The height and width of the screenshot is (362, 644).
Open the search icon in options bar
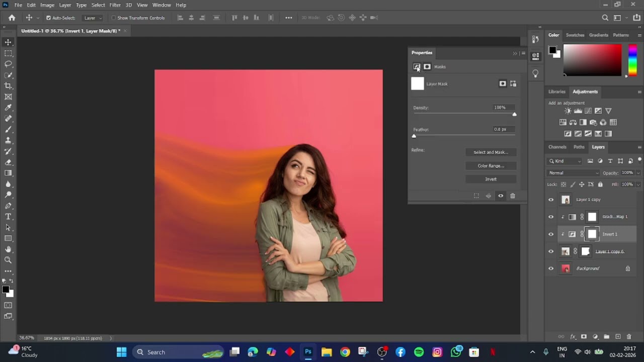pyautogui.click(x=605, y=18)
